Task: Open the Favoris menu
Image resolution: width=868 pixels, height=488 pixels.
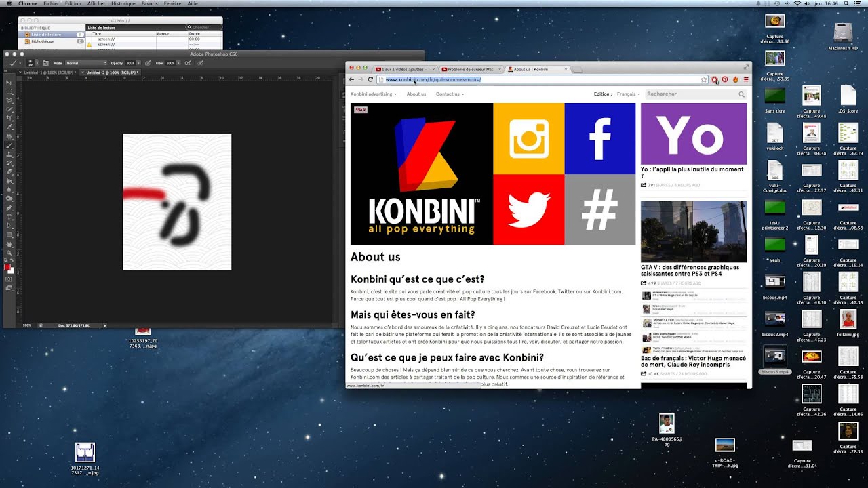Action: (149, 3)
